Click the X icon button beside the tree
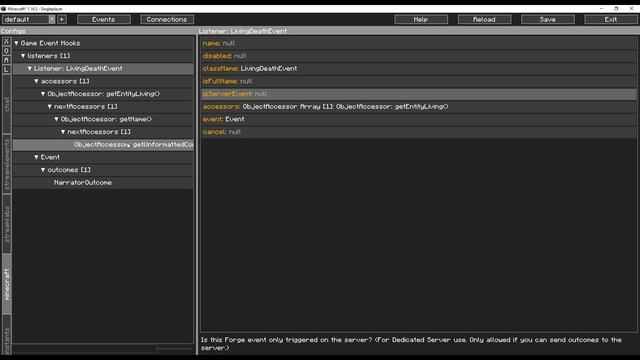This screenshot has width=640, height=360. [6, 41]
